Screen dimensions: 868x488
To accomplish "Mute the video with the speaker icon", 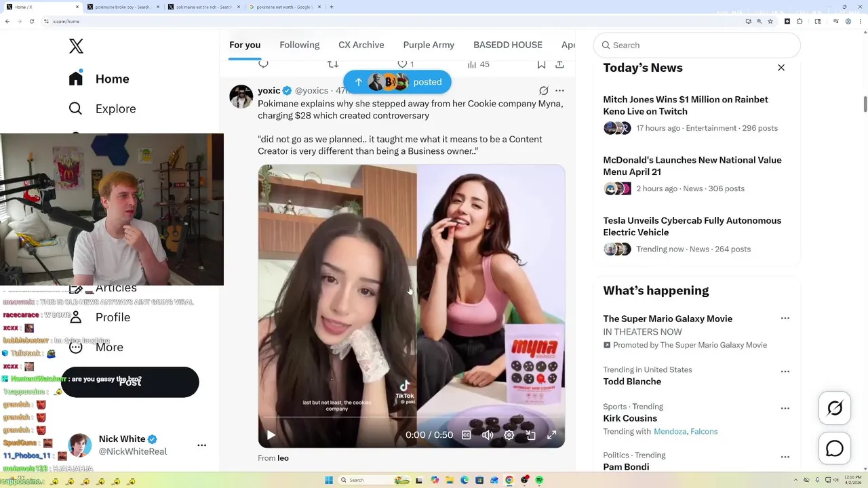I will (x=488, y=435).
